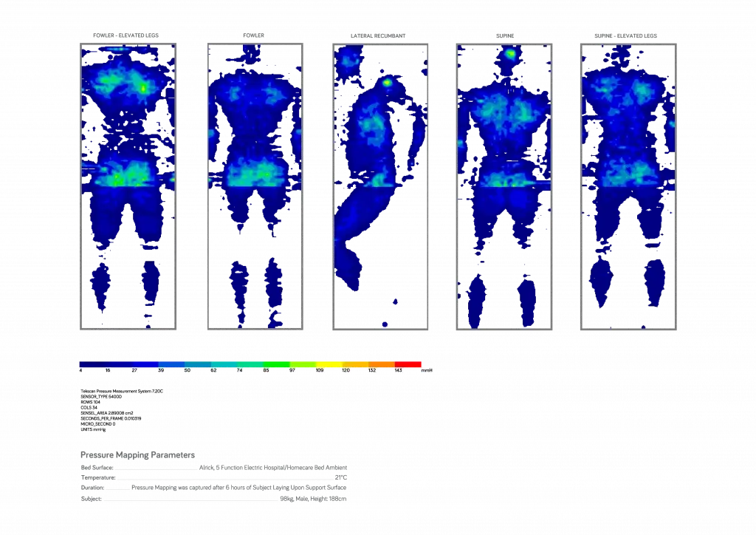The height and width of the screenshot is (535, 756).
Task: Click the scale value '74'
Action: coord(239,370)
